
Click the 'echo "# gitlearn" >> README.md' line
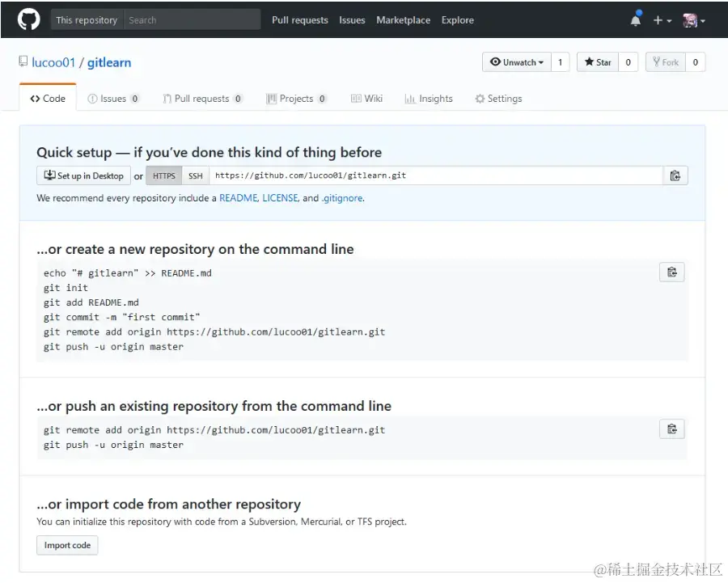127,273
